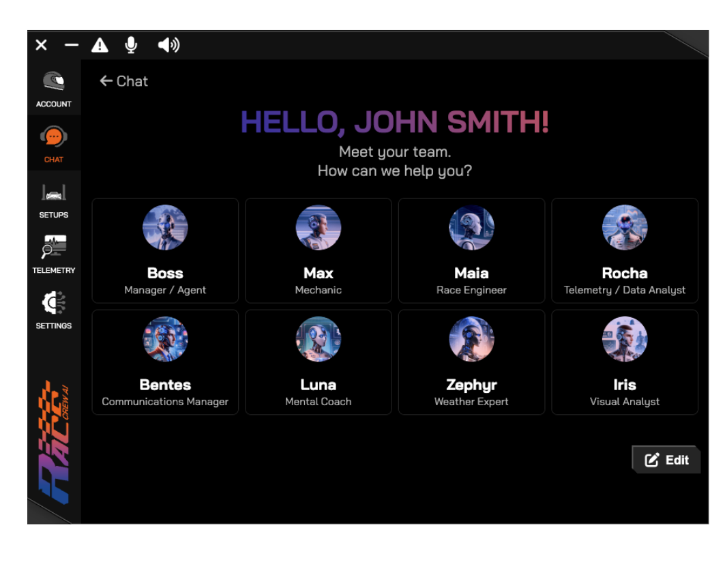Click Luna's avatar picture

(319, 339)
